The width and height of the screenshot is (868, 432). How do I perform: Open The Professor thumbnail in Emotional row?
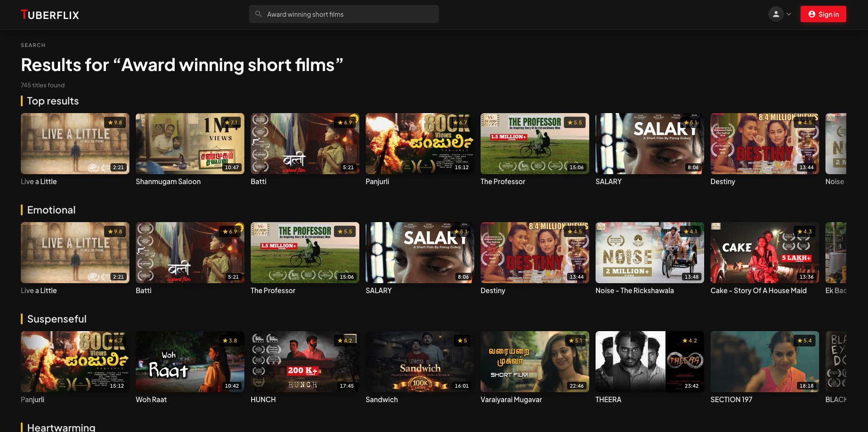point(305,252)
